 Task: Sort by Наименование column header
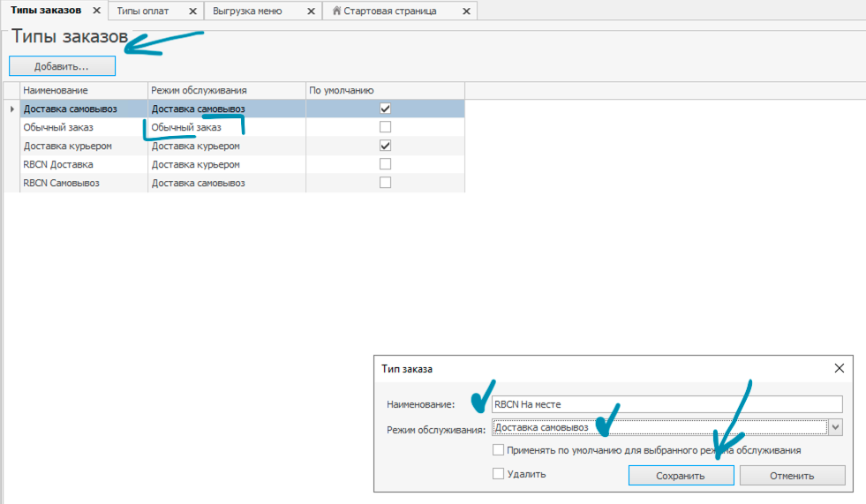[x=83, y=90]
